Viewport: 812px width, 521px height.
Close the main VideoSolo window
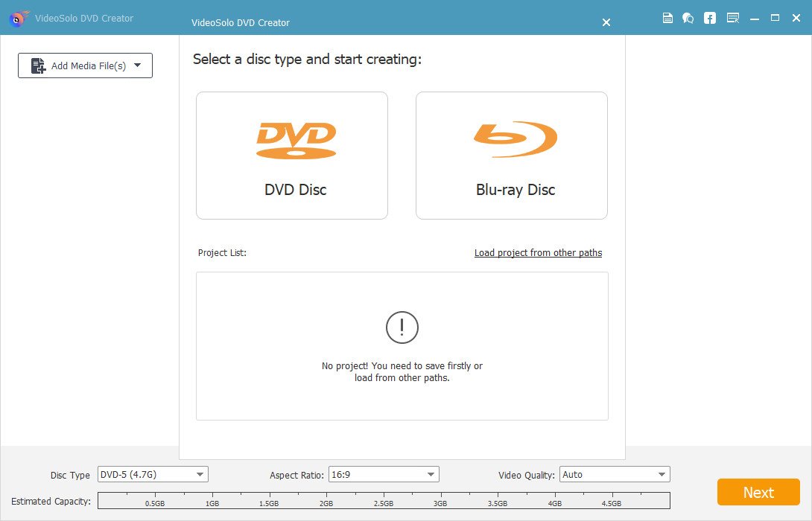pos(796,18)
